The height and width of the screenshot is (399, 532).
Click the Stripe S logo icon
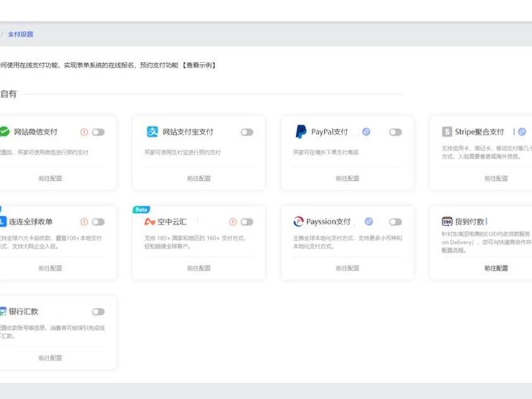click(x=447, y=132)
